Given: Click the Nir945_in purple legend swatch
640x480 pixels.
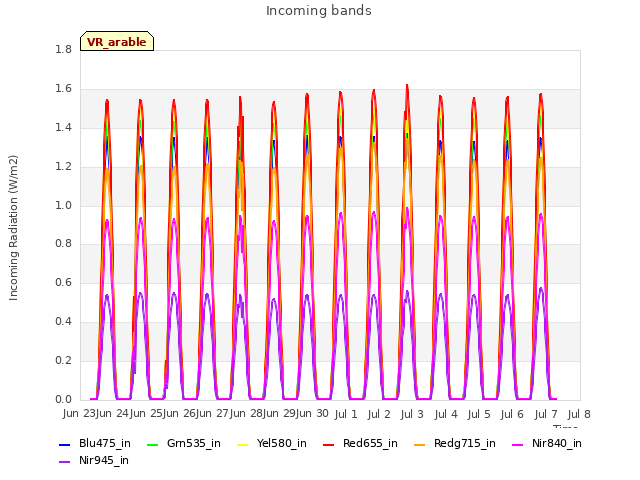Looking at the screenshot, I should (64, 462).
